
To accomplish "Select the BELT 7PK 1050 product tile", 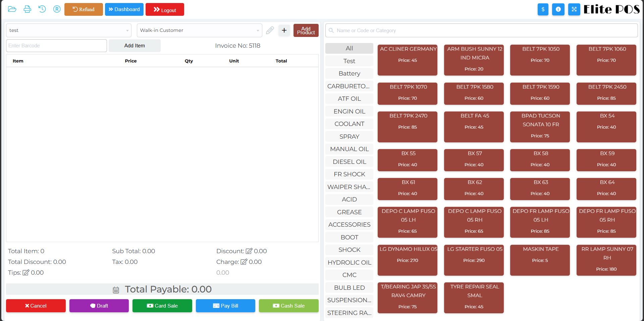I will pyautogui.click(x=540, y=60).
